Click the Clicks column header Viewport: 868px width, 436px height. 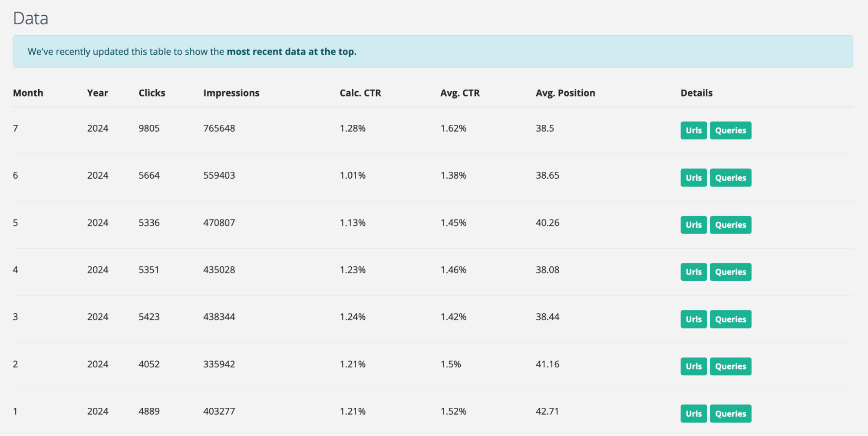pos(152,93)
